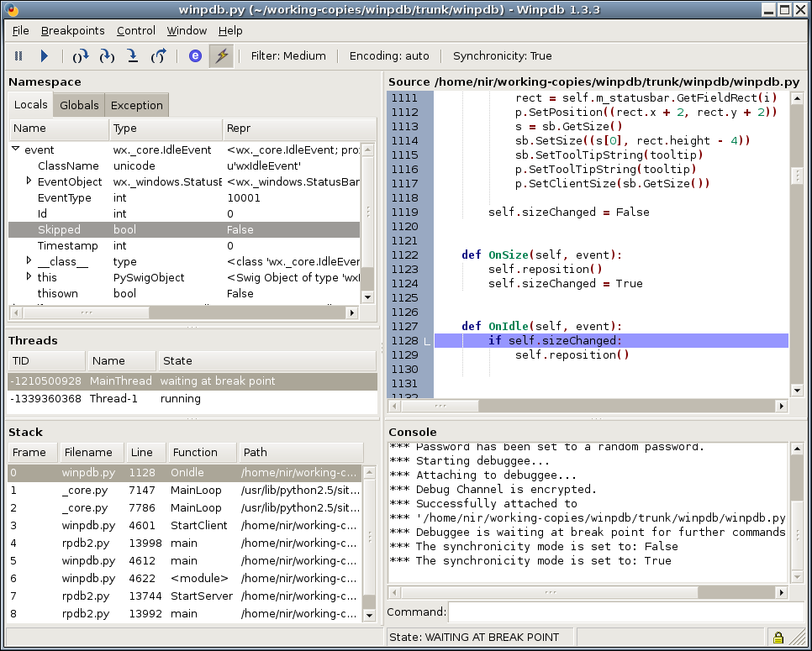
Task: Click the Step into toolbar icon
Action: point(107,56)
